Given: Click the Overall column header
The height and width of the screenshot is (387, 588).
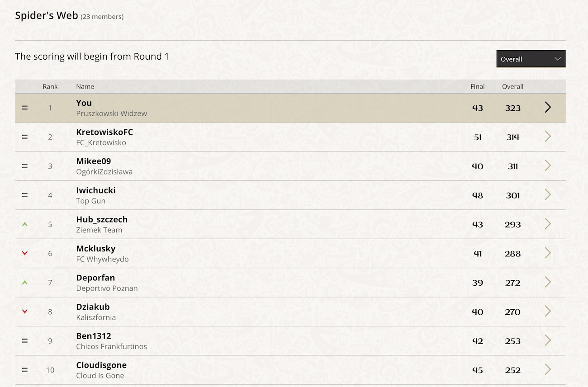Looking at the screenshot, I should (512, 86).
